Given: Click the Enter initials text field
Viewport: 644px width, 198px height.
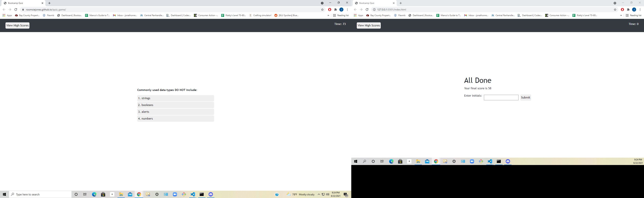Looking at the screenshot, I should 501,98.
